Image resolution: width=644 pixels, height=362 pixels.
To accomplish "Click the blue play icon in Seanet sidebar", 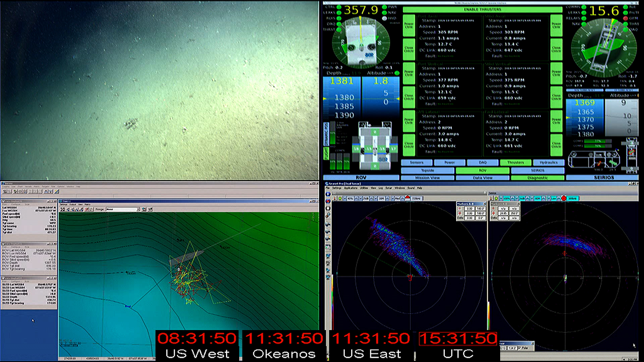I will (x=328, y=194).
